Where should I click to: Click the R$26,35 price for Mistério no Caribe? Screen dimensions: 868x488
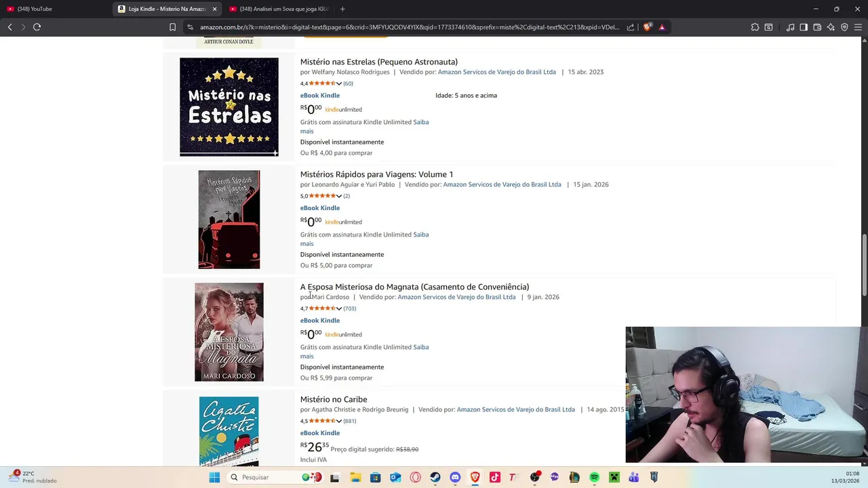(315, 447)
